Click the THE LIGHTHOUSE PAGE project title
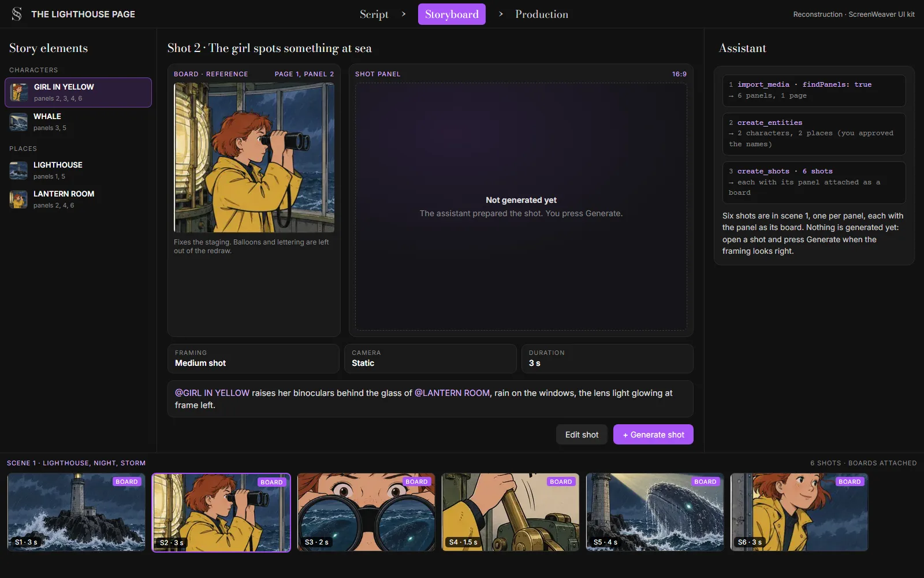 pos(83,14)
